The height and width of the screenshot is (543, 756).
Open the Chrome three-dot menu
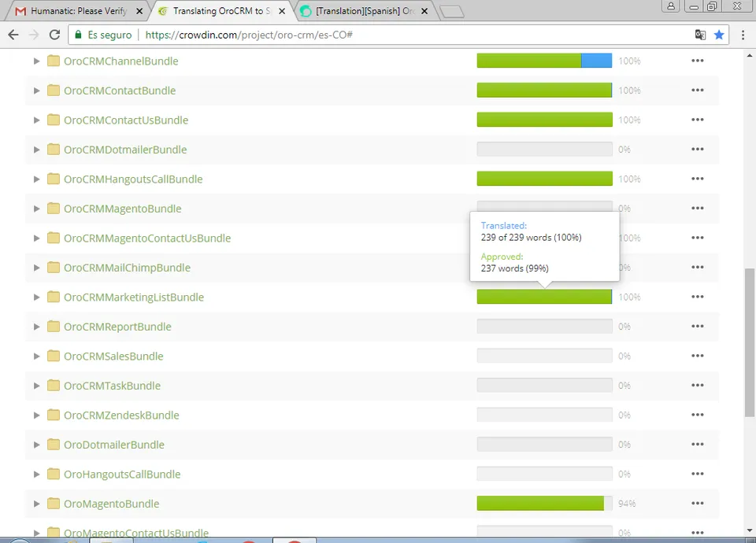click(743, 35)
